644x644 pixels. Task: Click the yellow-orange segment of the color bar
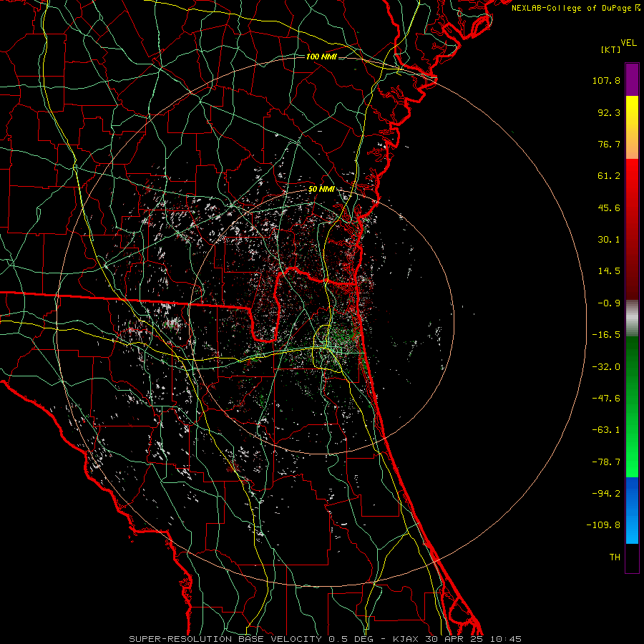632,127
